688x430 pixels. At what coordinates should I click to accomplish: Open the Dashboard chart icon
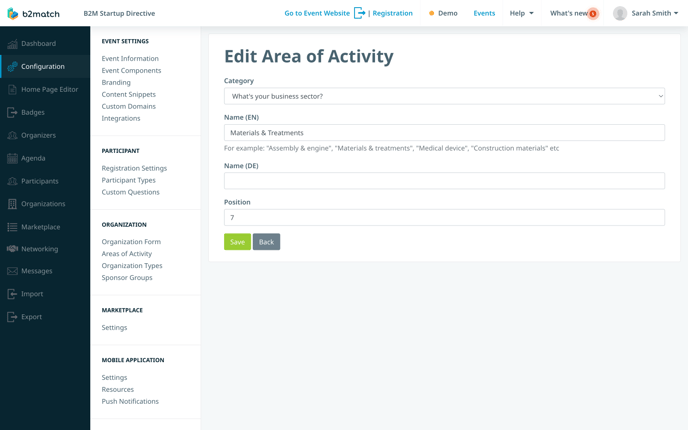[12, 43]
